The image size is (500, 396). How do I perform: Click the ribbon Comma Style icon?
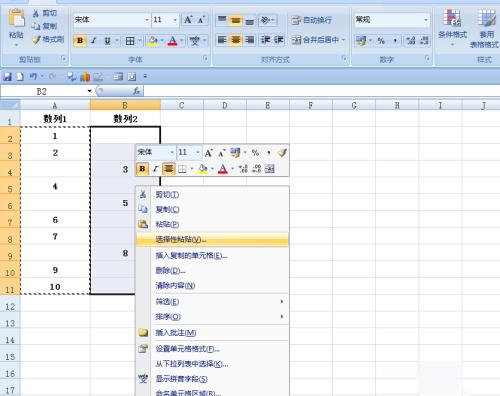395,41
